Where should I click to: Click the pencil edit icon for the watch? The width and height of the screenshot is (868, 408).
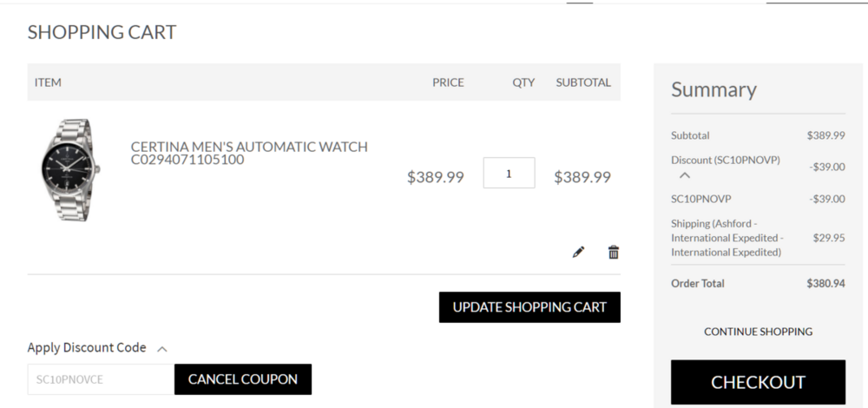579,253
